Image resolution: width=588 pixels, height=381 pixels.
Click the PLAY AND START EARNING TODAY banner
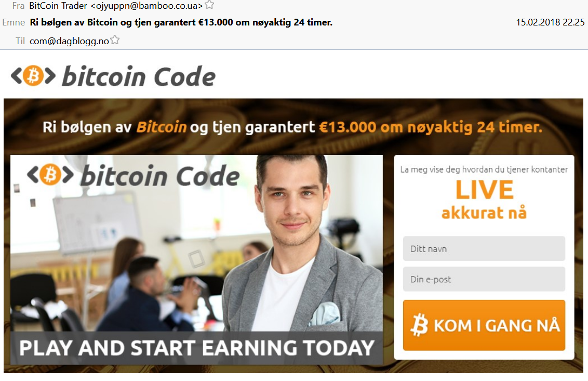(x=196, y=348)
